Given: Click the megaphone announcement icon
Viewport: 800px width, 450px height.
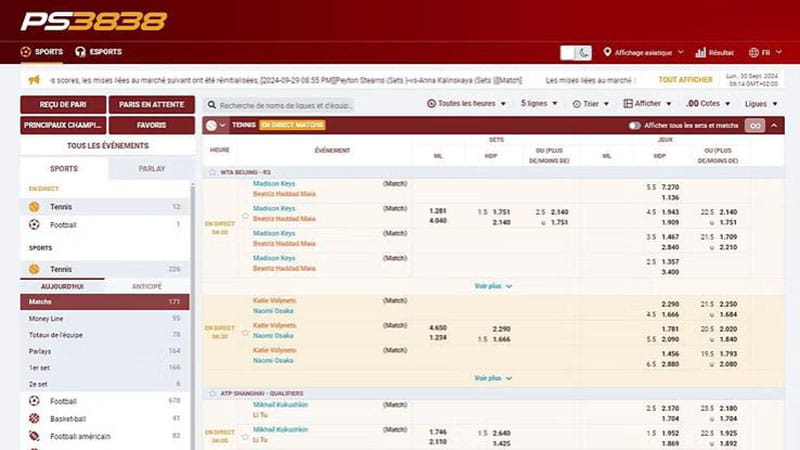Looking at the screenshot, I should 34,80.
